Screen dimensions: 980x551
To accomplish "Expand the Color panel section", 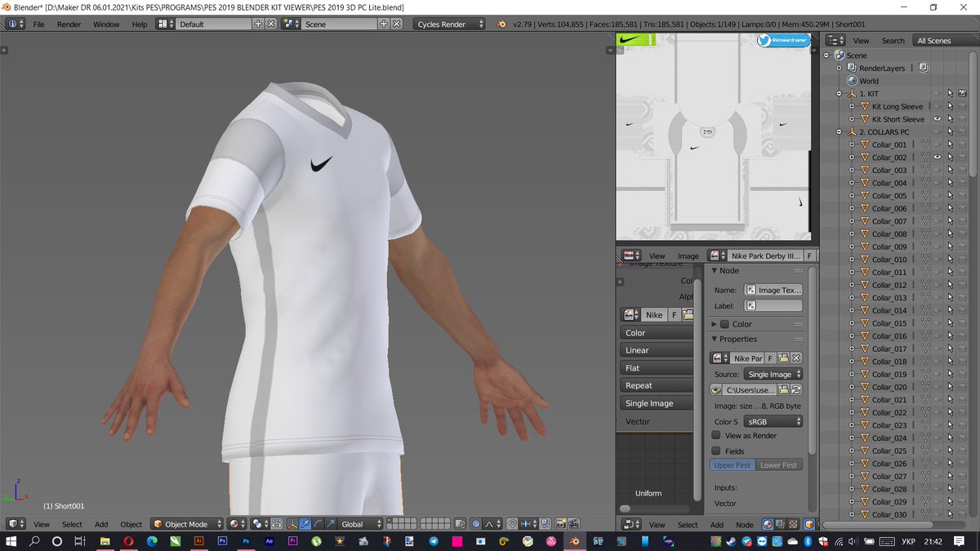I will point(715,324).
